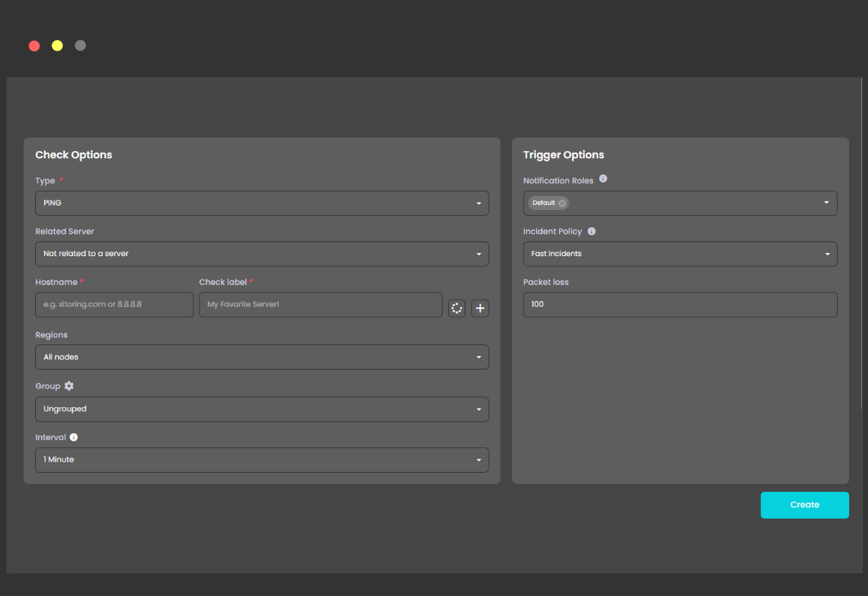Click the vertical scrollbar on the right edge
Screen dimensions: 868x596
pos(862,244)
